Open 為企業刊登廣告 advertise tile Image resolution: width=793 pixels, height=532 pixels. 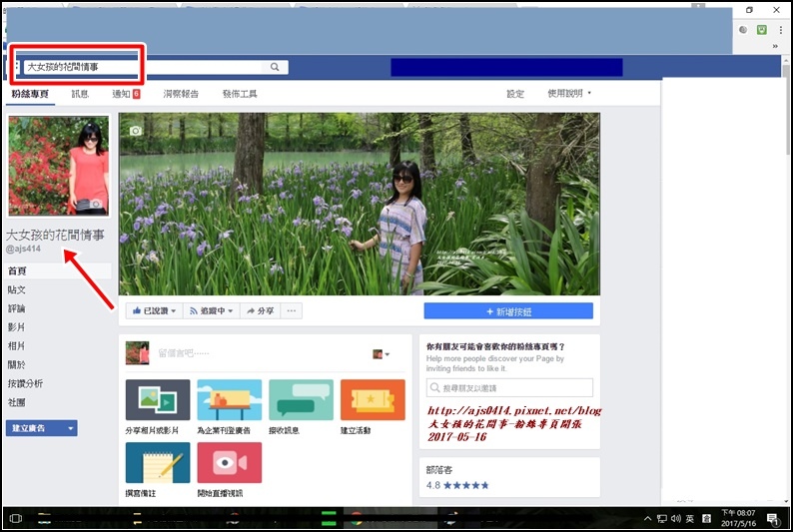(x=230, y=399)
